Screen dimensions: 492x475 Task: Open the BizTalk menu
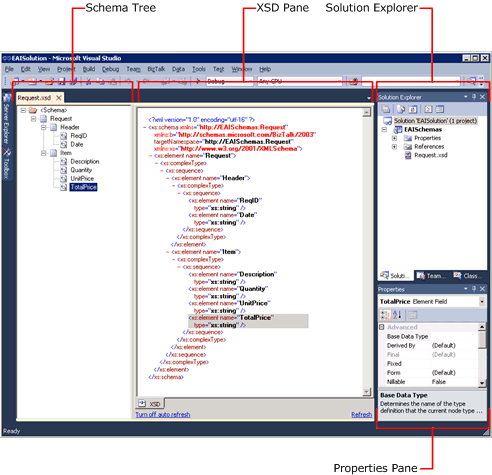click(x=156, y=69)
